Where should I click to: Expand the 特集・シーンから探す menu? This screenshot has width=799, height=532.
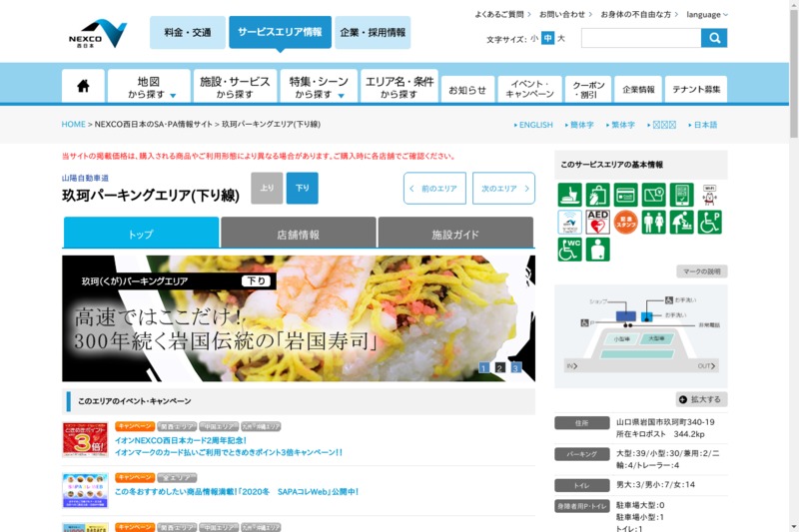click(319, 87)
